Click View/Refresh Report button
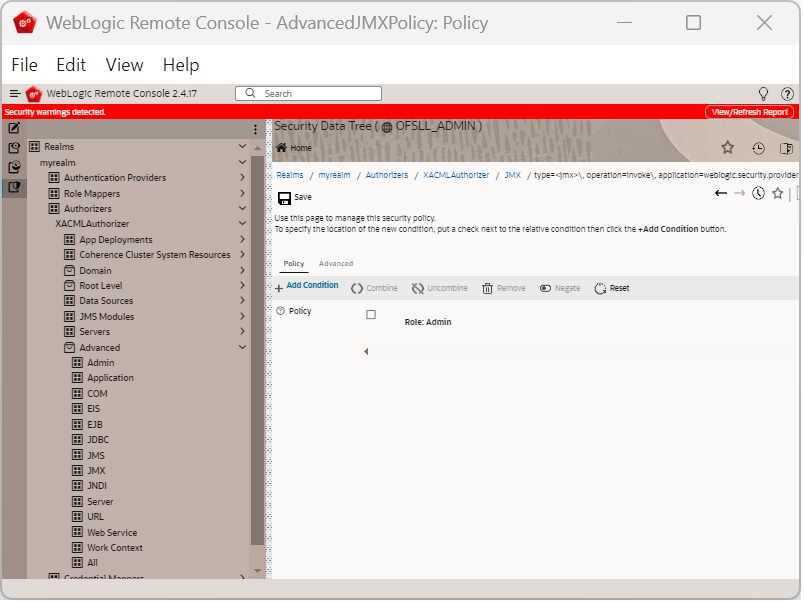This screenshot has height=603, width=804. coord(752,112)
